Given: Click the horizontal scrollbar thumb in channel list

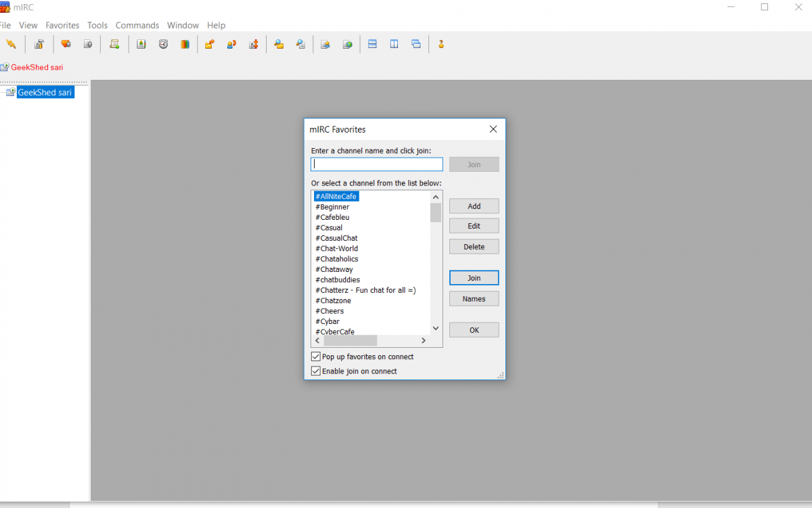Looking at the screenshot, I should tap(351, 341).
